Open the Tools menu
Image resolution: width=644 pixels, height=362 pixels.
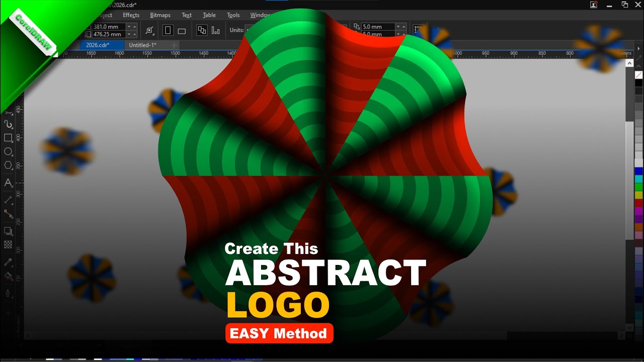233,15
